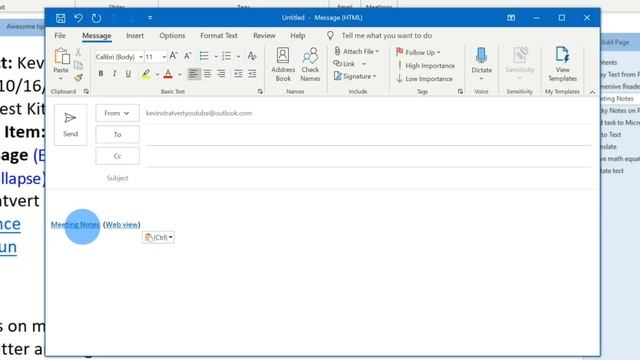Open the File menu
Viewport: 640px width, 360px height.
click(60, 36)
